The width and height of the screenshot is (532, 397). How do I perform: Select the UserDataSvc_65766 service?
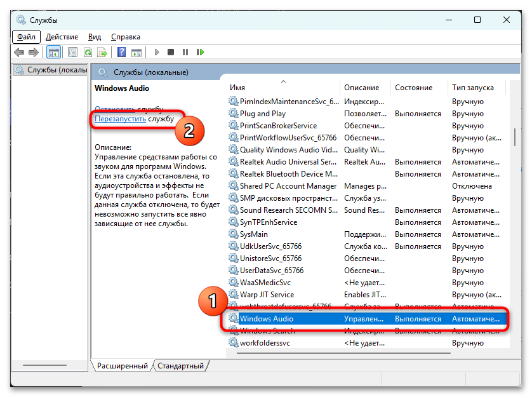(368, 271)
